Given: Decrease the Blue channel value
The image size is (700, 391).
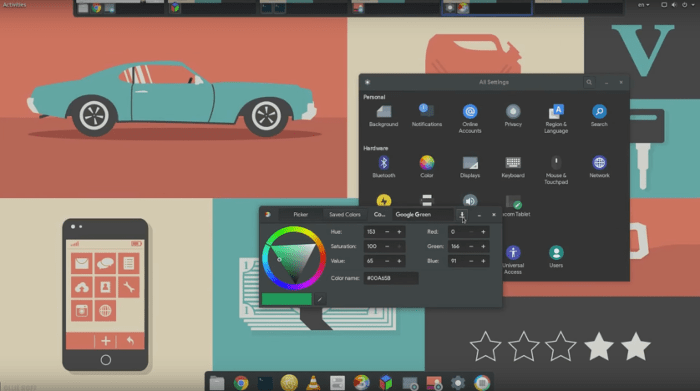Looking at the screenshot, I should click(x=471, y=261).
